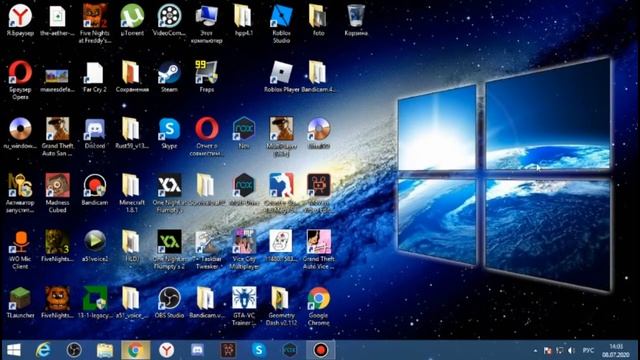Screen dimensions: 640x360
Task: Switch to OBS Studio on taskbar
Action: 74,350
